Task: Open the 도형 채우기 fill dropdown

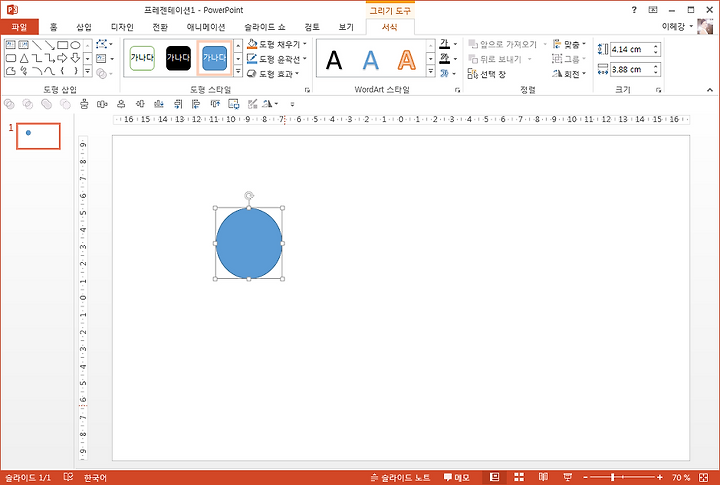Action: (277, 45)
